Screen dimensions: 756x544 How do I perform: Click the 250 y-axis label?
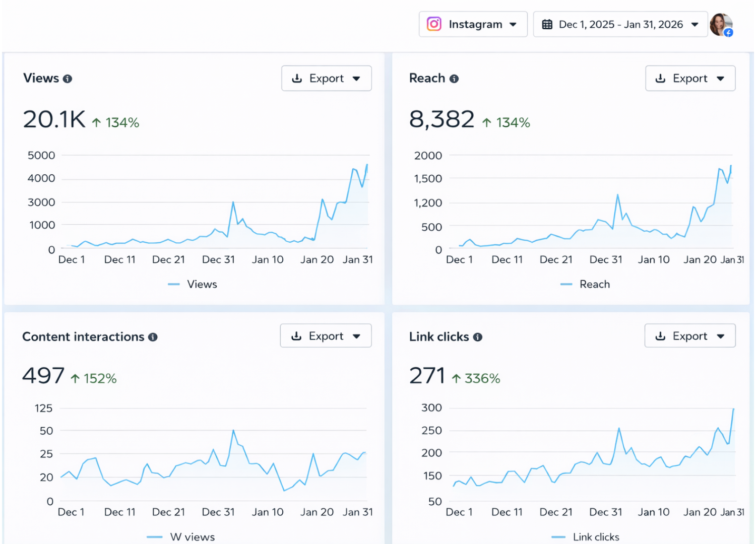point(431,430)
